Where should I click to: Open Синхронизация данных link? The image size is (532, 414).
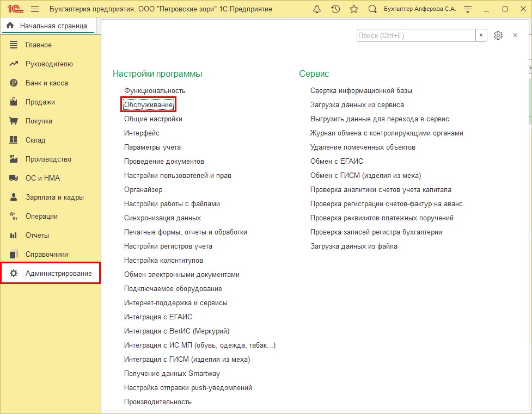coord(162,218)
